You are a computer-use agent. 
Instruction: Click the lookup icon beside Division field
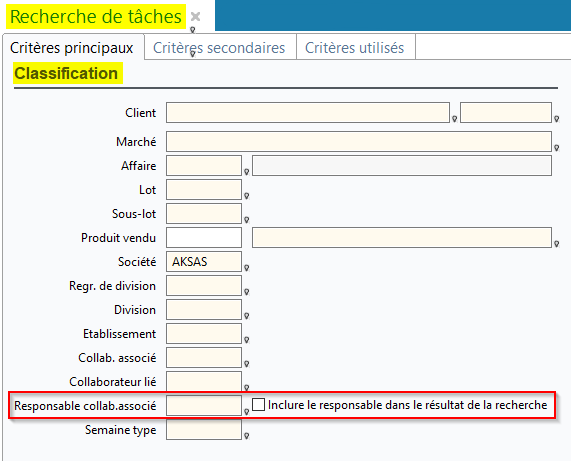click(x=247, y=316)
